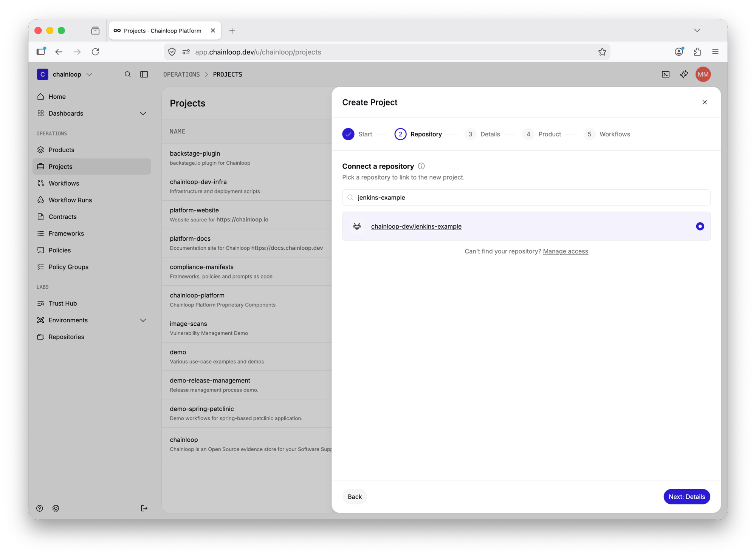Screen dimensions: 756x557
Task: Open Policies in sidebar
Action: click(x=91, y=250)
